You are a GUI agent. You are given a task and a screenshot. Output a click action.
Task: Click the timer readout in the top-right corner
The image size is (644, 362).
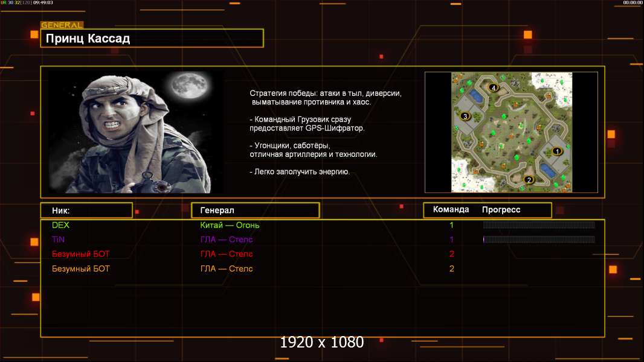click(x=633, y=2)
